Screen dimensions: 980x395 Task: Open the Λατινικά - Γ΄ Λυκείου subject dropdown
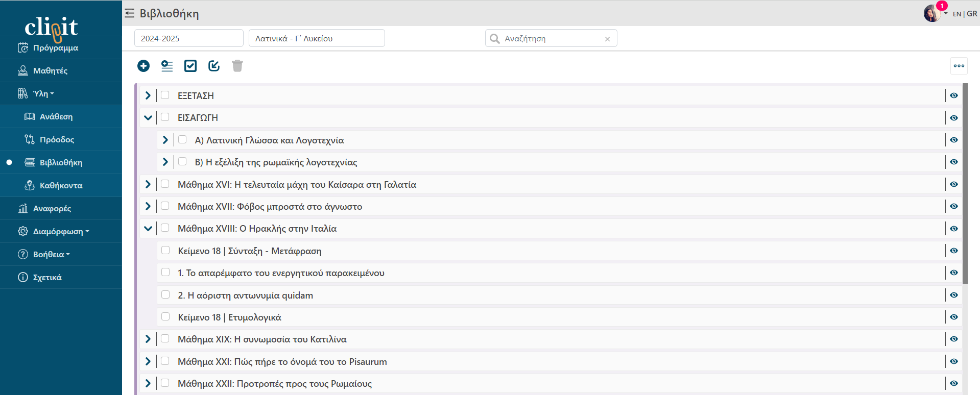(317, 38)
